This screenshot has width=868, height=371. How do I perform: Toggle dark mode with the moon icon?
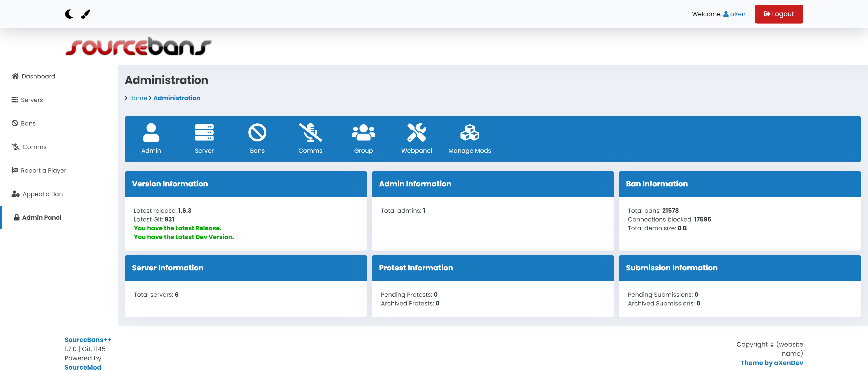click(x=69, y=14)
